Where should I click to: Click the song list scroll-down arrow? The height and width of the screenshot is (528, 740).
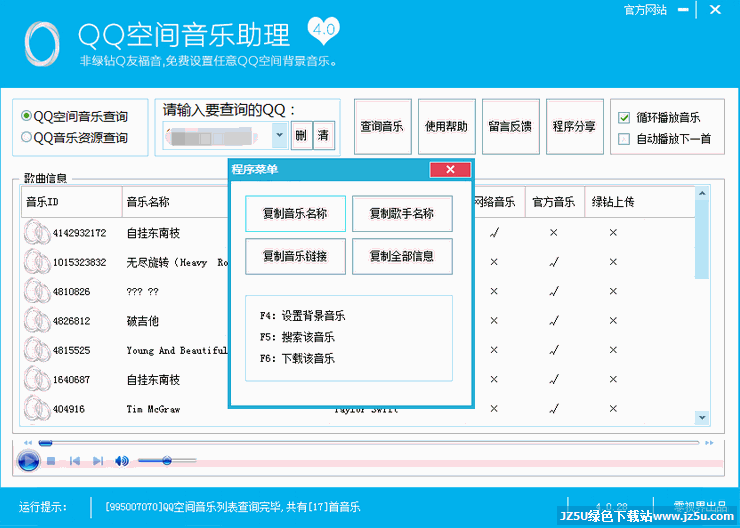(702, 417)
